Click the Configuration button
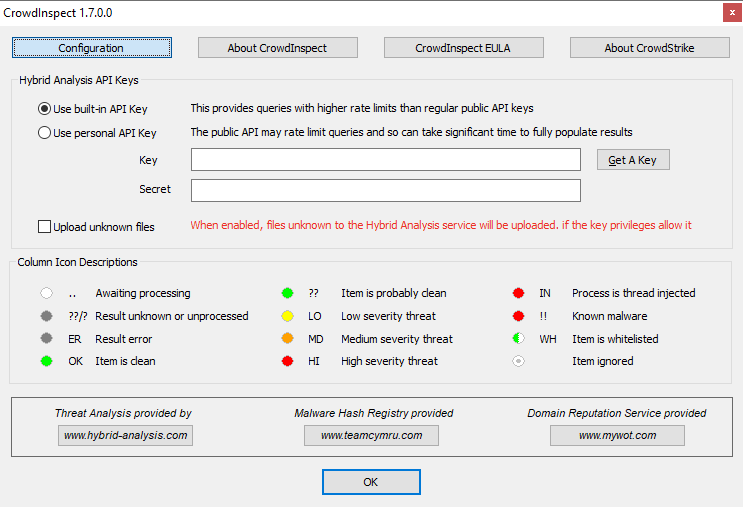743x507 pixels. point(92,48)
